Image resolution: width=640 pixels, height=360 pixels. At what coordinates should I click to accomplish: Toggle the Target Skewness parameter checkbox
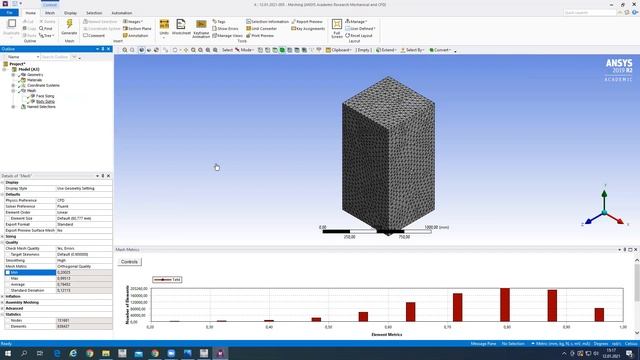(x=8, y=254)
